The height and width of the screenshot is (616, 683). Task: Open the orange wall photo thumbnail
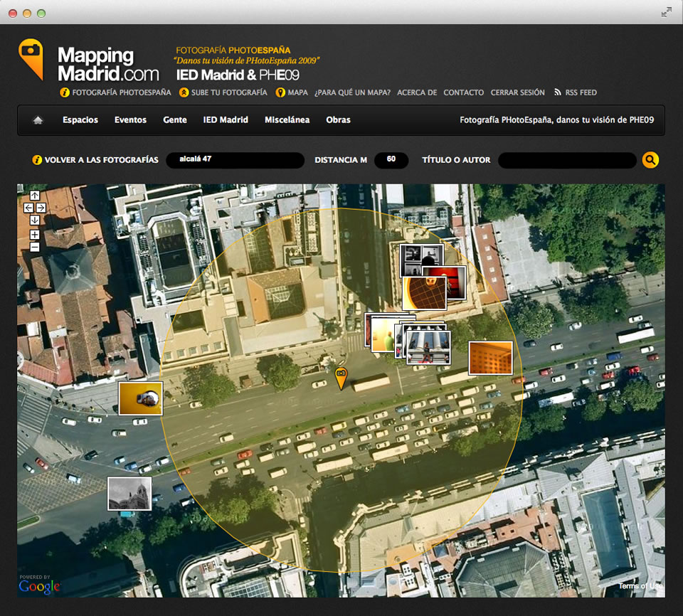coord(490,358)
